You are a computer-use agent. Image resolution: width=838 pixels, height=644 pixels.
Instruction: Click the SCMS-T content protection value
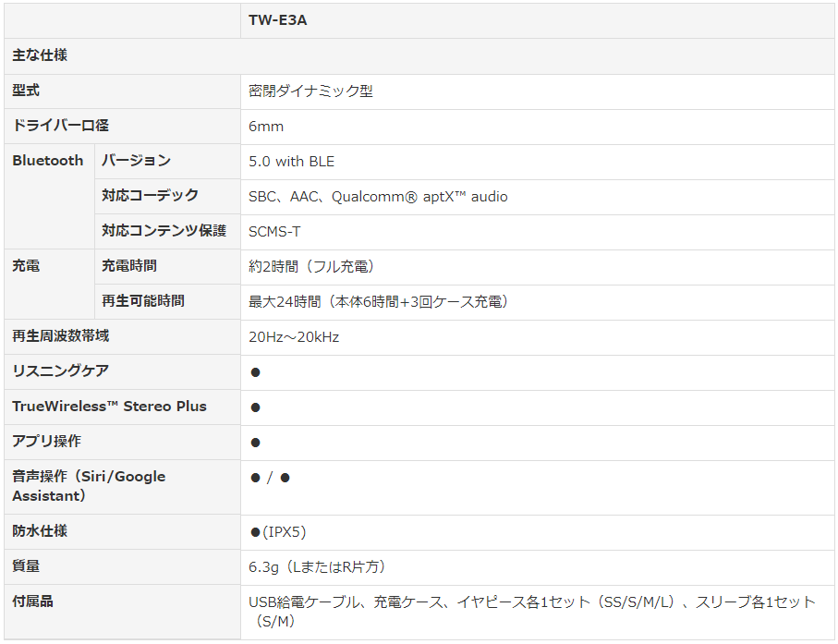pyautogui.click(x=274, y=231)
